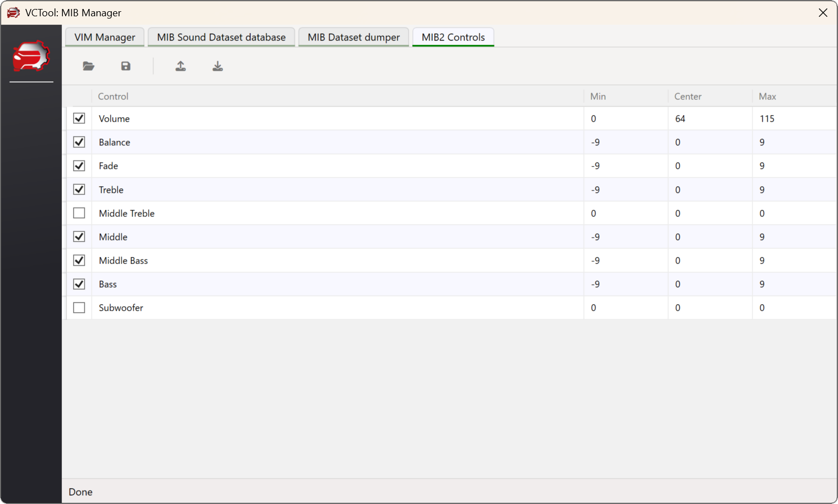This screenshot has height=504, width=838.
Task: Click the VCTool app icon in the title bar
Action: (x=13, y=12)
